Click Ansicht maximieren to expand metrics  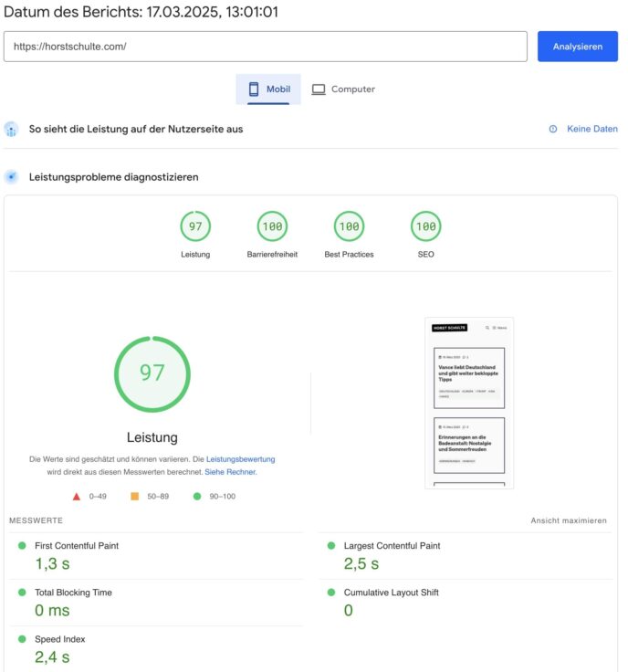coord(569,520)
